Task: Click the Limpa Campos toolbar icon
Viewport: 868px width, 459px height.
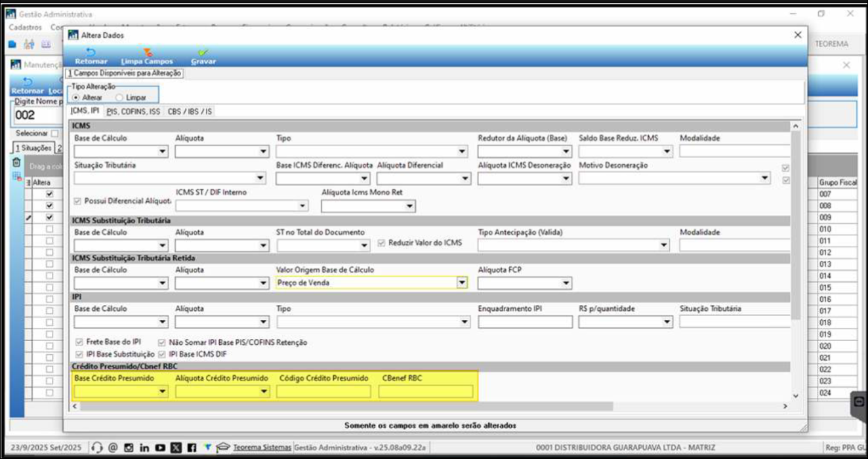Action: pos(147,52)
